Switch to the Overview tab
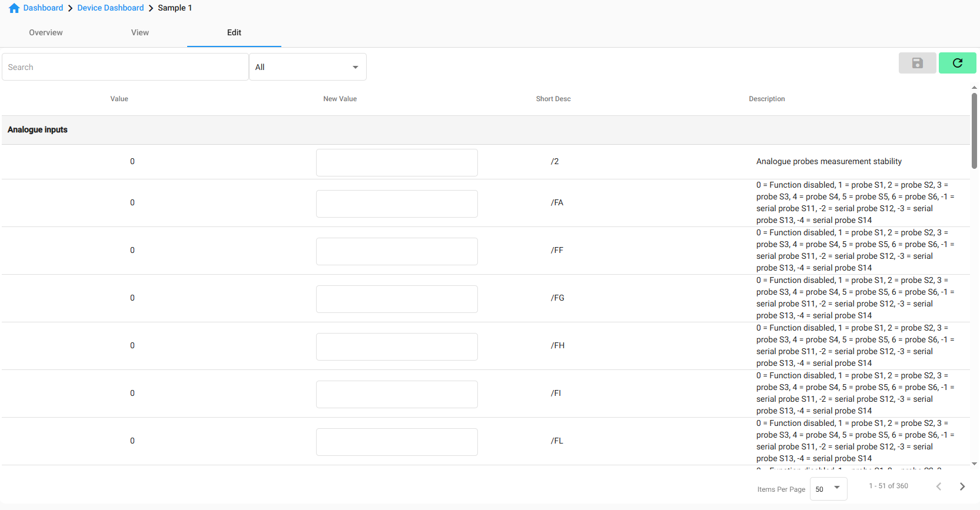This screenshot has height=510, width=980. (46, 33)
